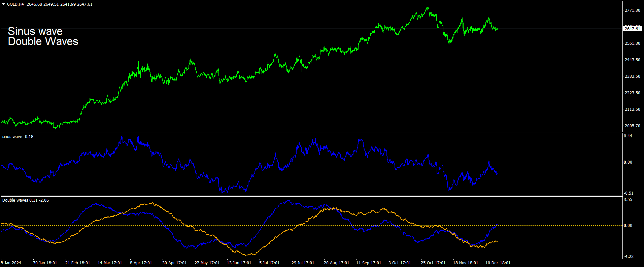This screenshot has width=644, height=267.
Task: Click the 2223.50 price scale value
Action: tap(633, 93)
